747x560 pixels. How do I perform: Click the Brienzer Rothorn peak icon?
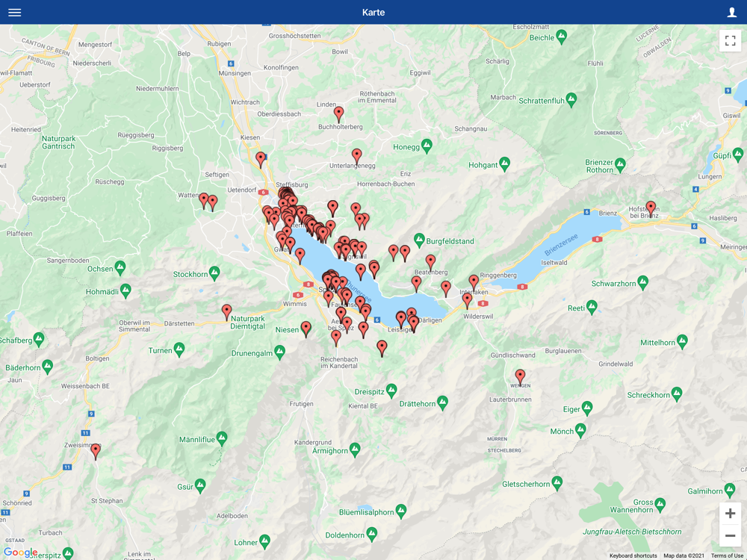620,165
